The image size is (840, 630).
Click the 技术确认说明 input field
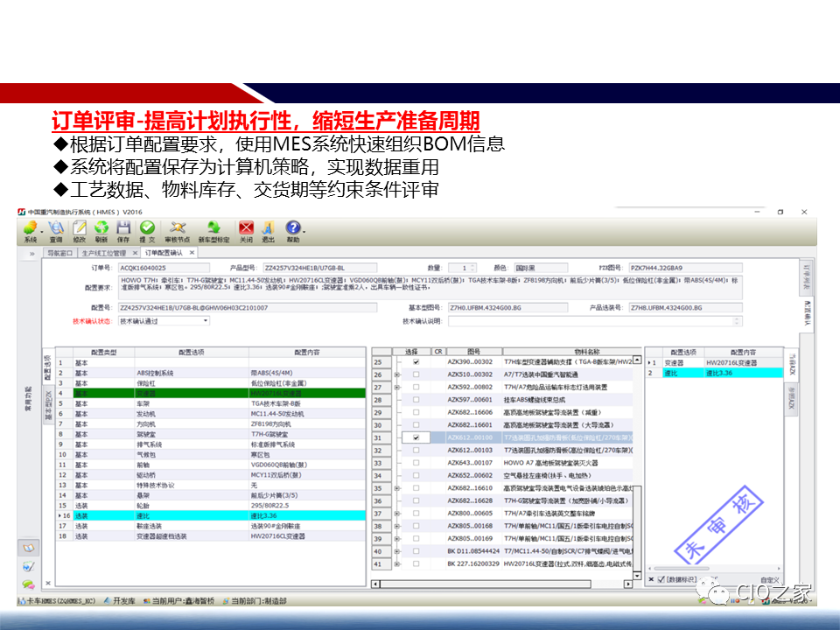tap(595, 321)
